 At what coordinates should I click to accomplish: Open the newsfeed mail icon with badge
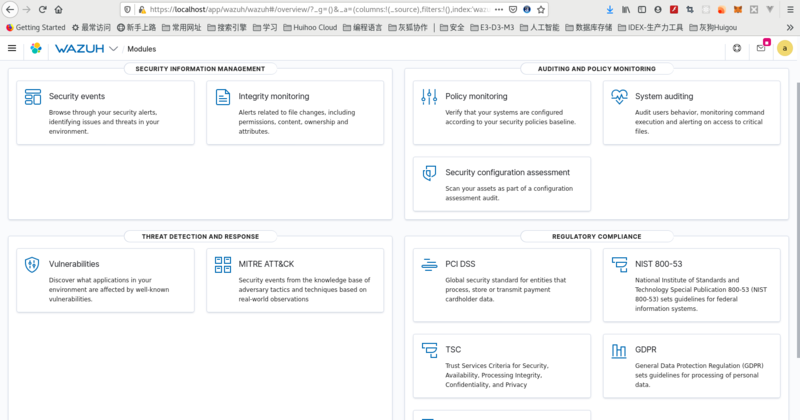click(x=761, y=48)
